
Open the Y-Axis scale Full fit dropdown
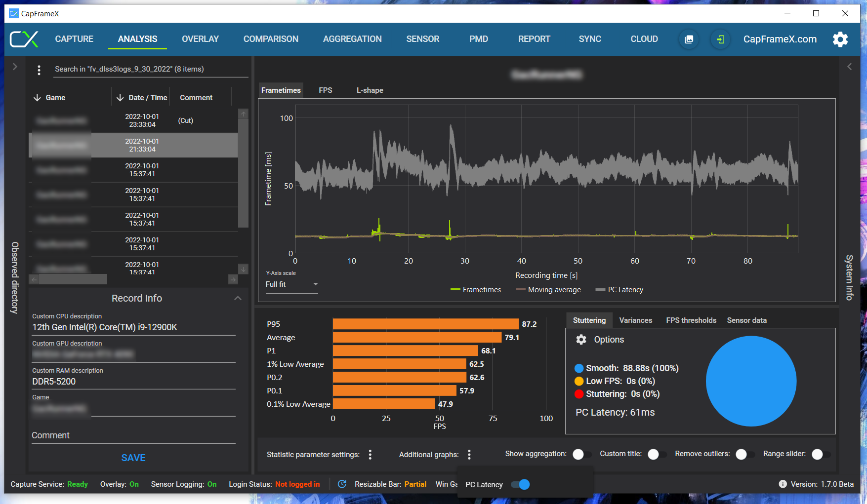coord(291,284)
